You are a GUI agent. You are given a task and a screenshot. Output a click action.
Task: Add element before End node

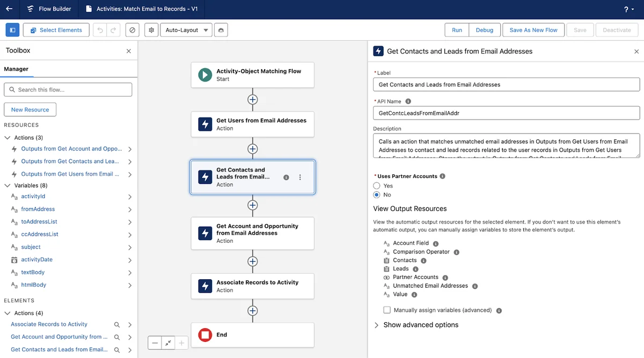coord(253,310)
